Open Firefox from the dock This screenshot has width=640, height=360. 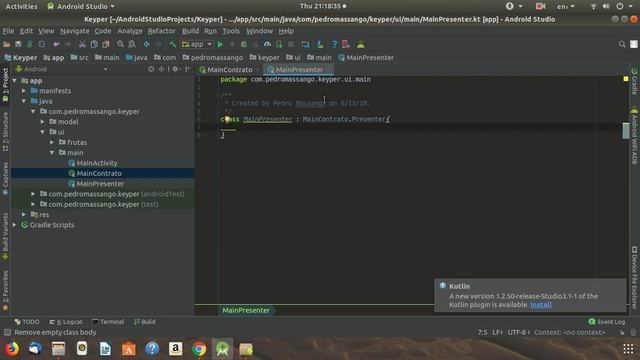(12, 349)
